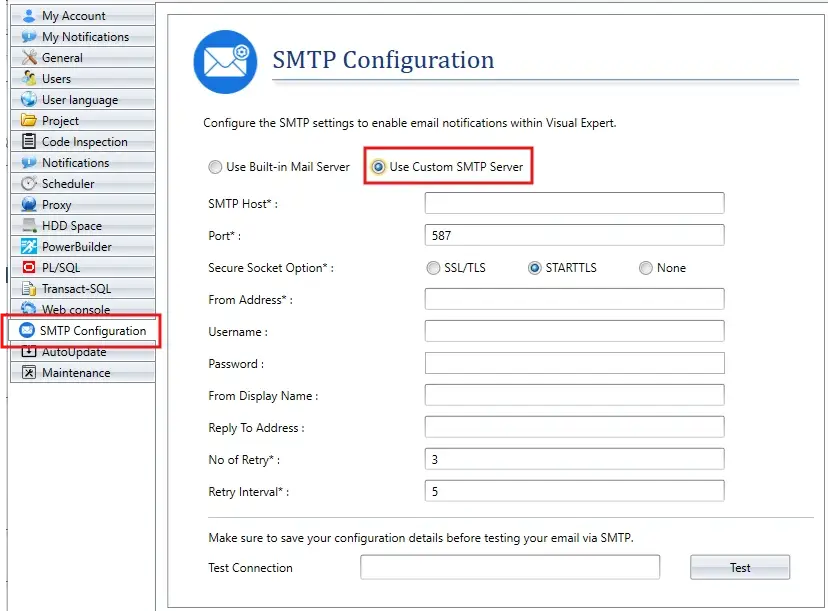
Task: Click the Retry Interval field
Action: click(x=575, y=491)
